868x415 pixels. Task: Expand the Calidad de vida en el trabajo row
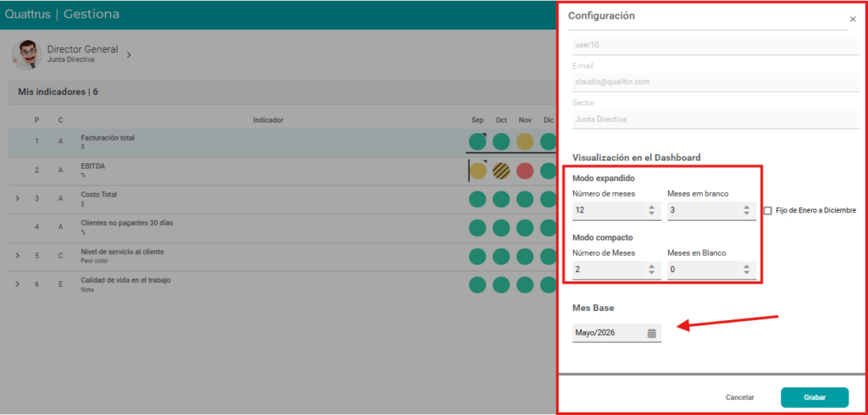click(x=17, y=284)
